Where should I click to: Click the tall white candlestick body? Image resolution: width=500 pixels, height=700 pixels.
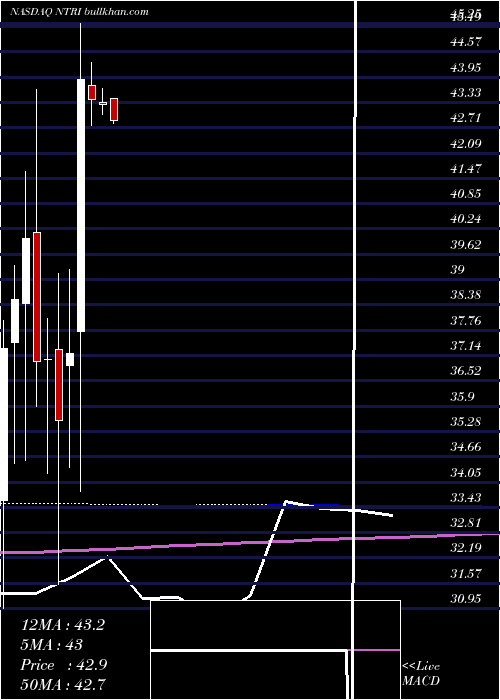[81, 205]
